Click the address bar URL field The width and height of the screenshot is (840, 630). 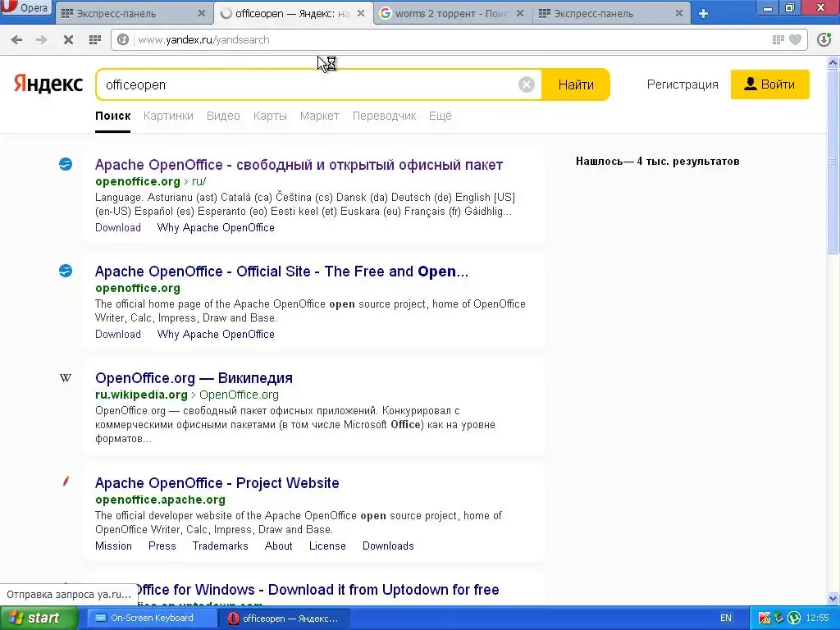tap(450, 39)
